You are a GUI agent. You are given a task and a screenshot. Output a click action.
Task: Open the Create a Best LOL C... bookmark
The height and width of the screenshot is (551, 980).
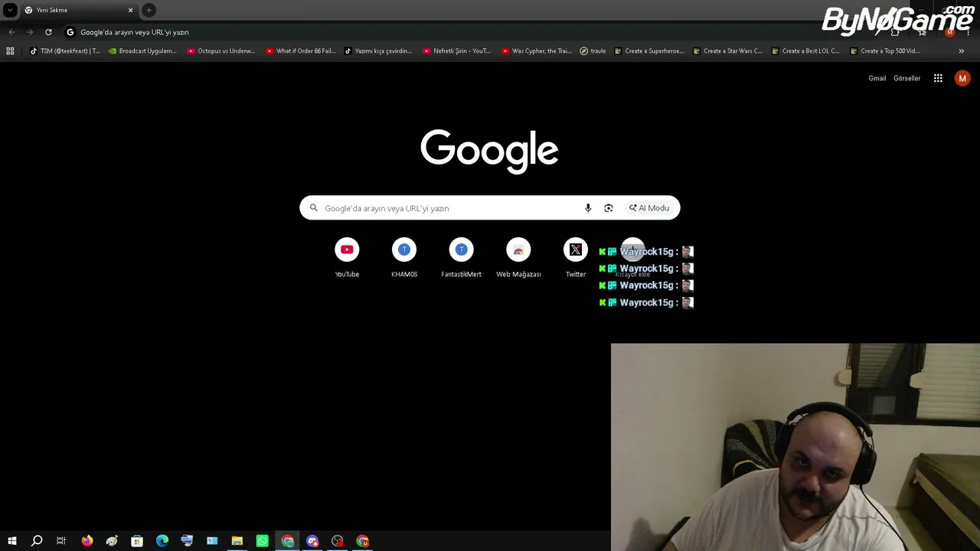[x=806, y=51]
